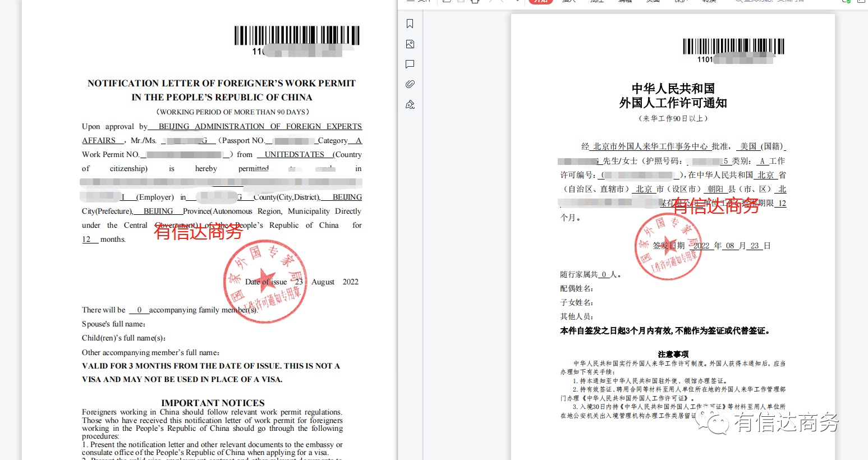Open the comments panel from the sidebar

[410, 64]
